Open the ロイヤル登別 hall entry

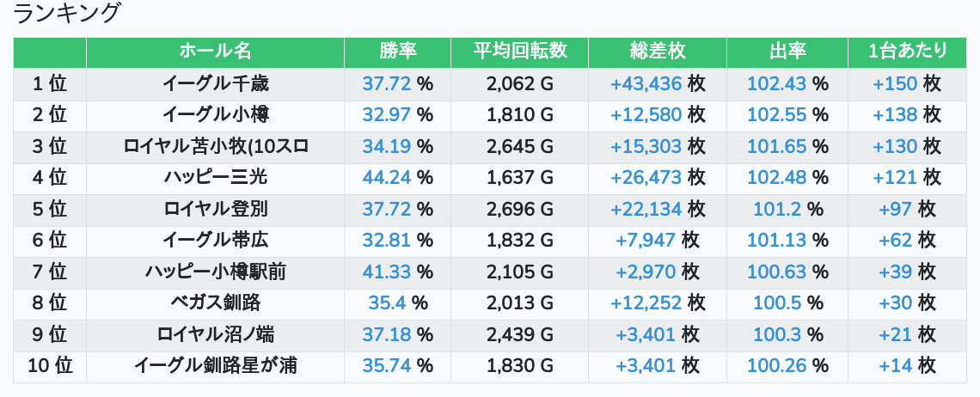coord(215,209)
